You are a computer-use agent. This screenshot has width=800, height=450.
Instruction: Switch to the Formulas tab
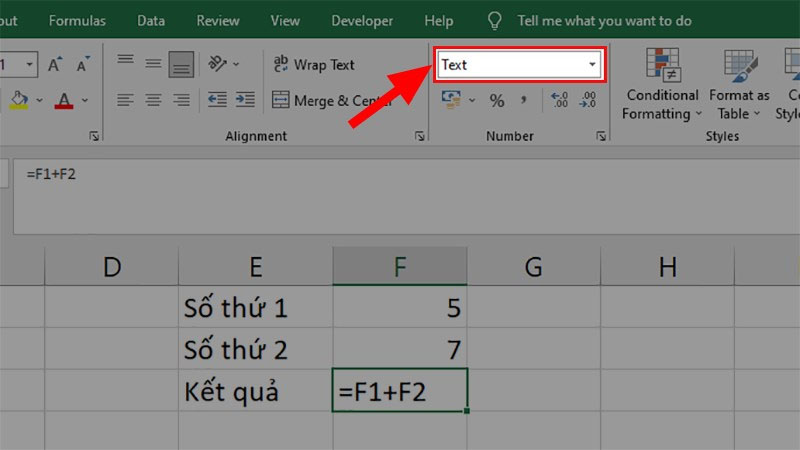pyautogui.click(x=77, y=20)
